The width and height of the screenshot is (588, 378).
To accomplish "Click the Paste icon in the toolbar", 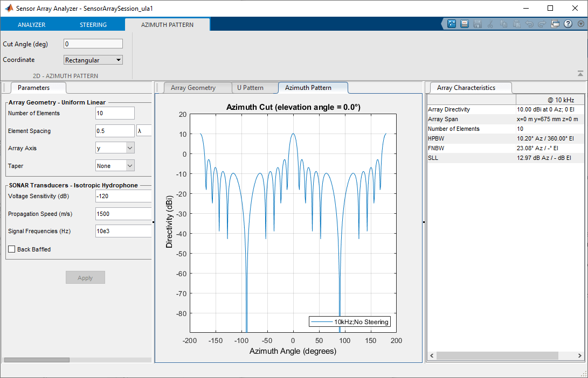I will click(517, 24).
